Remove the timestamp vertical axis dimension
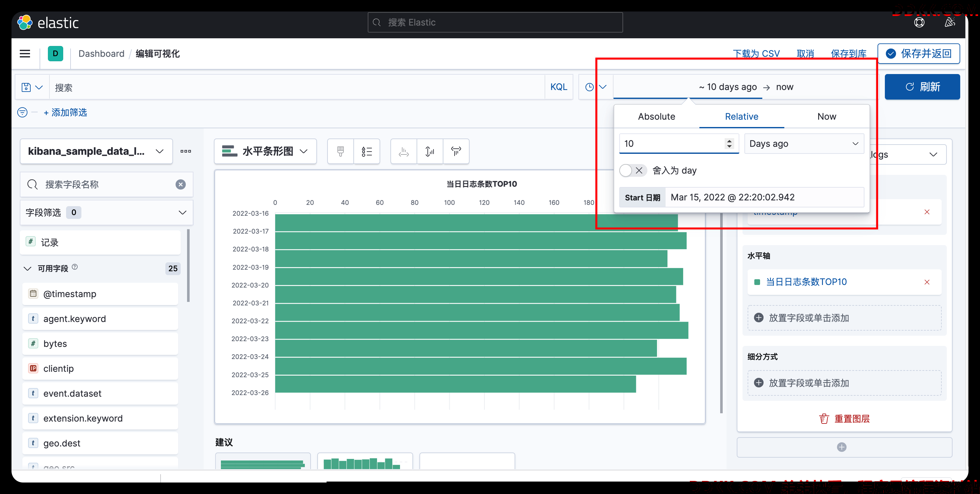980x494 pixels. (x=927, y=212)
